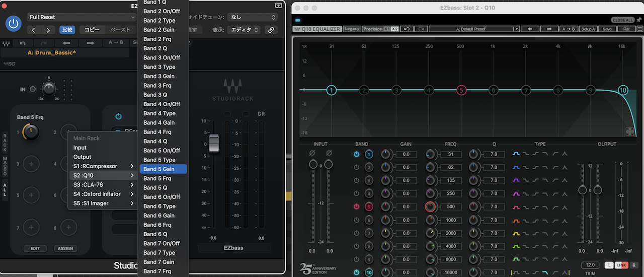The image size is (644, 277).
Task: Choose Band 6 Type from parameter list
Action: [x=164, y=206]
